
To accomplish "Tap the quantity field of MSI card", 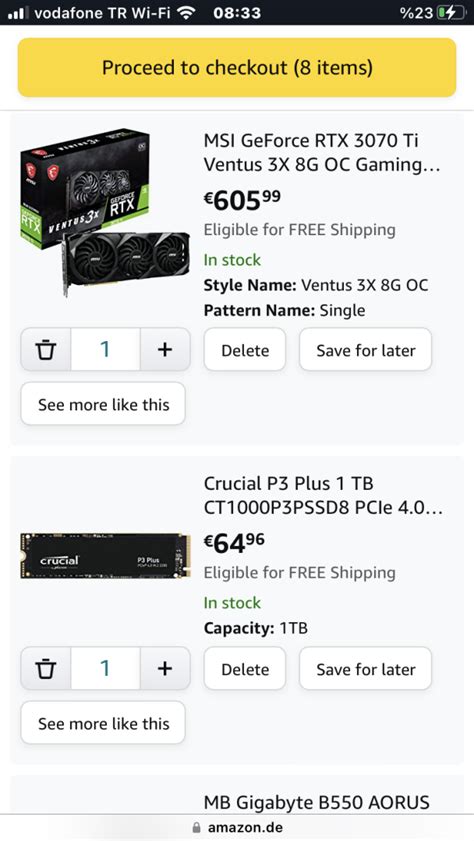I will point(106,350).
